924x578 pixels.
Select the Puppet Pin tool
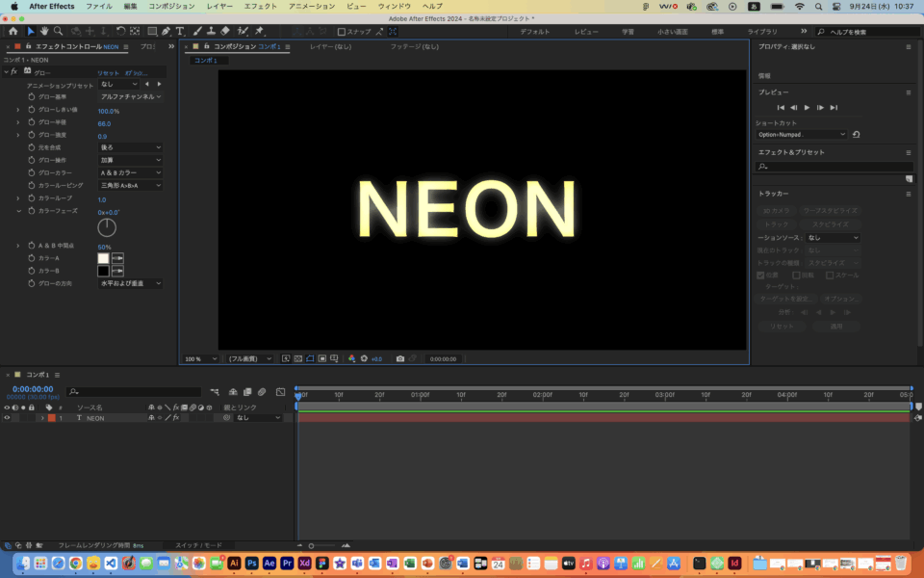260,31
